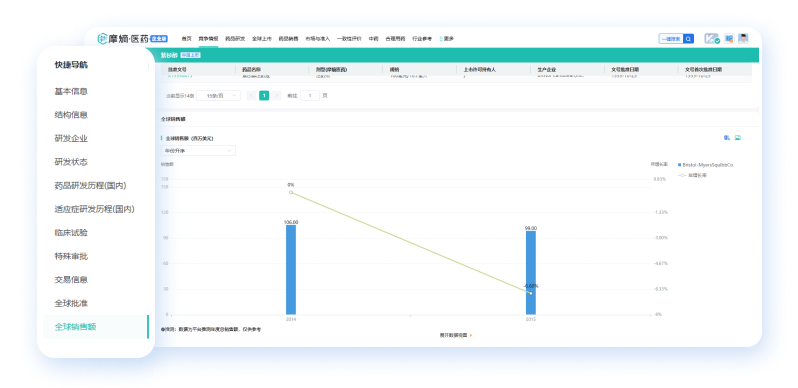Click the gray badge icon with green check
Image resolution: width=798 pixels, height=388 pixels.
[x=712, y=39]
